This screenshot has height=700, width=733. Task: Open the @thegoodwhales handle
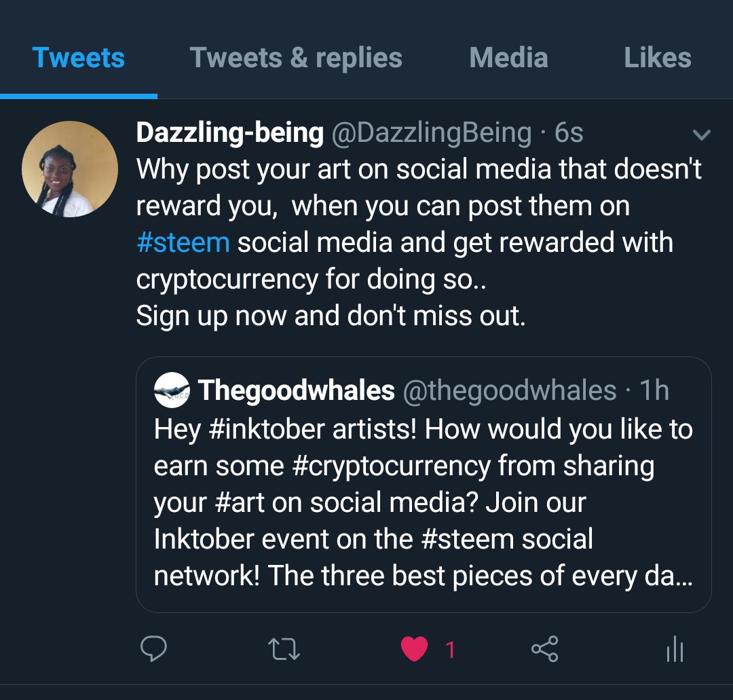(510, 390)
